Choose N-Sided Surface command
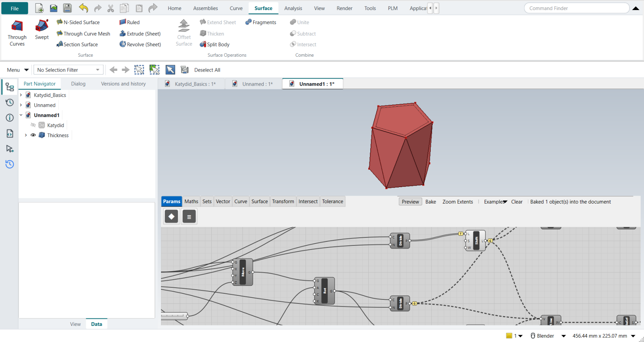Image resolution: width=644 pixels, height=342 pixels. [x=78, y=22]
